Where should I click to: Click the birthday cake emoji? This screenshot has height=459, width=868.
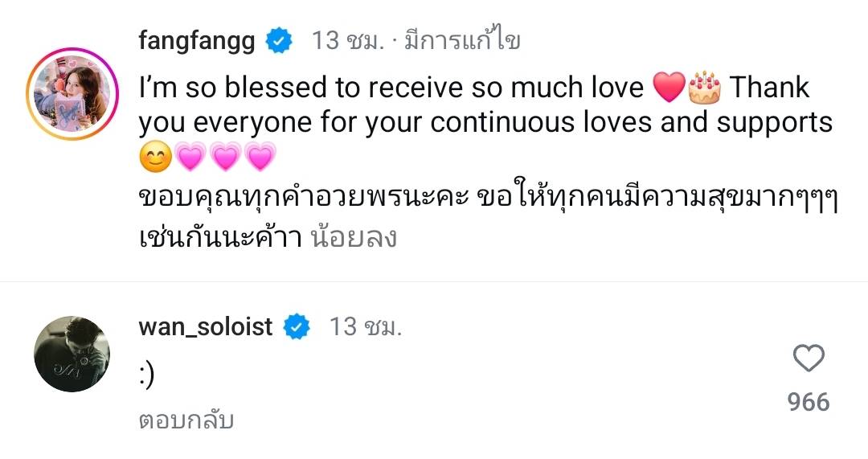click(705, 88)
